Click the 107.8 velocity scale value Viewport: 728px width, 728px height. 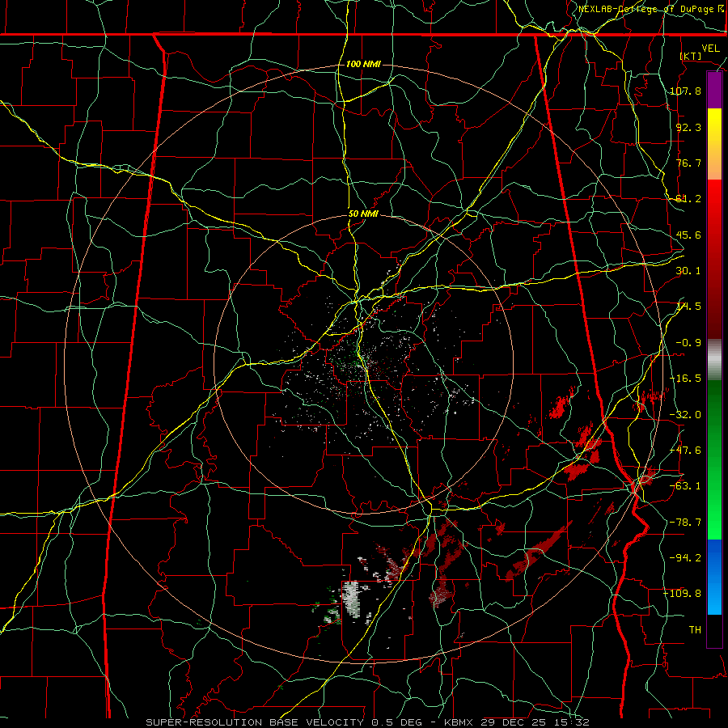685,91
